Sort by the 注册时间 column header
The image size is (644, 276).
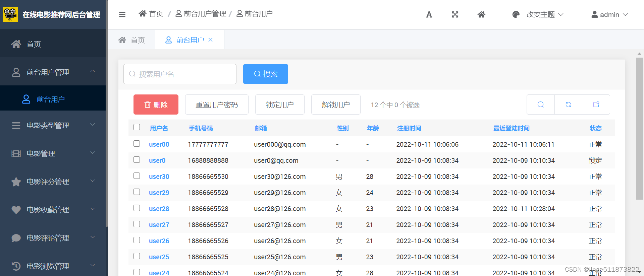pos(409,128)
